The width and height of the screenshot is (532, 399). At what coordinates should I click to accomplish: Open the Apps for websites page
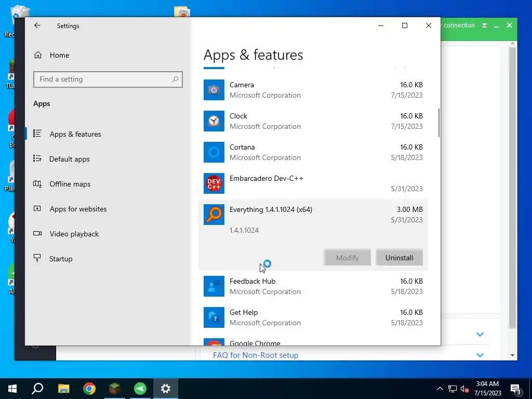[78, 209]
